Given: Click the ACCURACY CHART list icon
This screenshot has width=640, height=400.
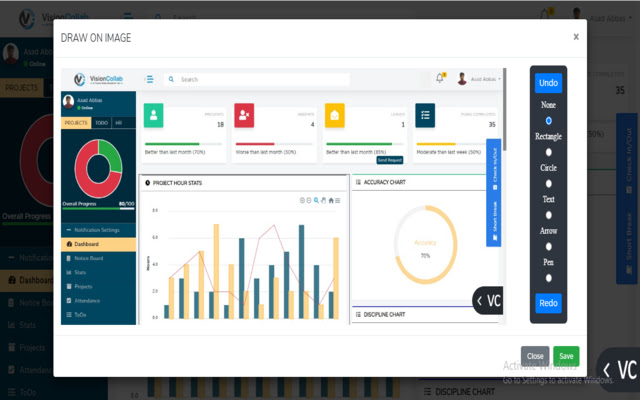Looking at the screenshot, I should (358, 182).
